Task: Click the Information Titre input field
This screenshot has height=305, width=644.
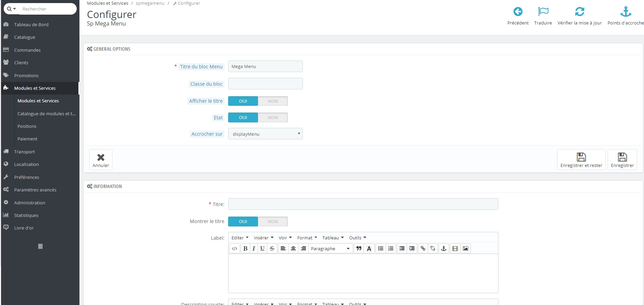Action: pyautogui.click(x=363, y=204)
